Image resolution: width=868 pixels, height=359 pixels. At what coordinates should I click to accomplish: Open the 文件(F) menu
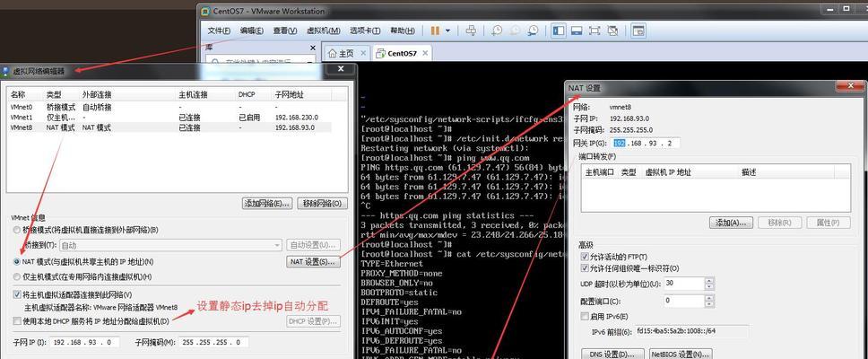coord(219,31)
